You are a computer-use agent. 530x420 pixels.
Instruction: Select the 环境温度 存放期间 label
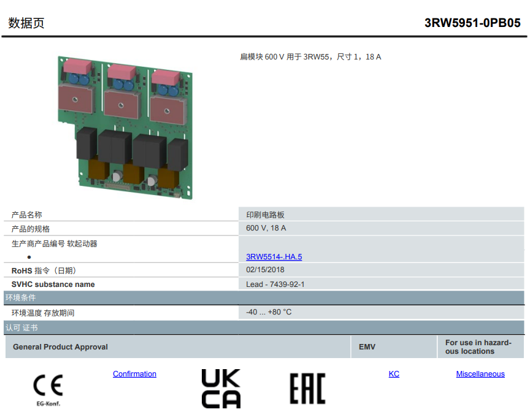pyautogui.click(x=43, y=313)
